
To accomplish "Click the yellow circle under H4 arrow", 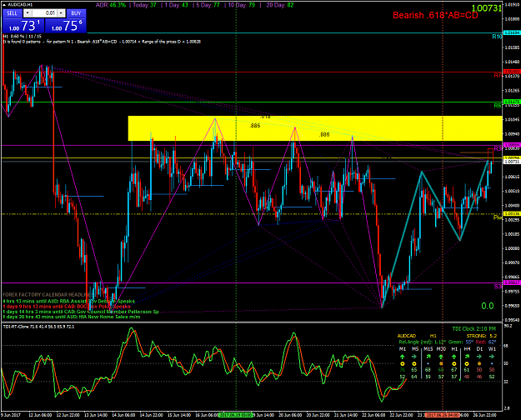I will point(467,364).
